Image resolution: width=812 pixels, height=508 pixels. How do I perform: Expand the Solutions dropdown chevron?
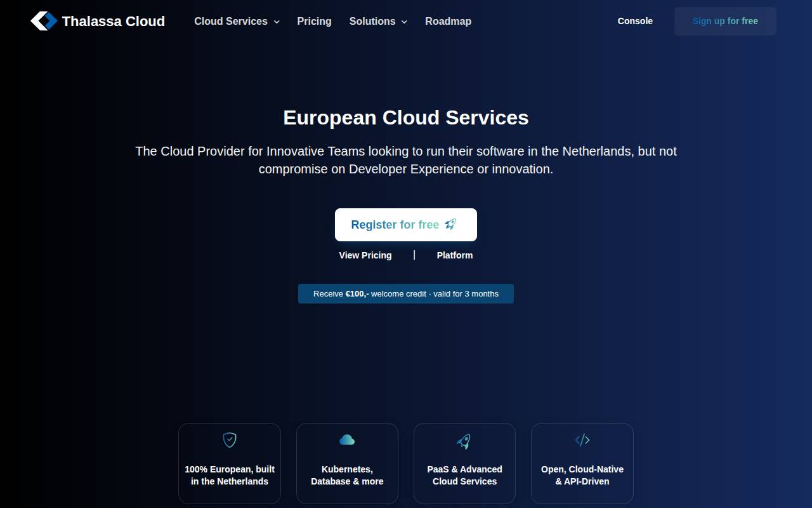(x=404, y=22)
